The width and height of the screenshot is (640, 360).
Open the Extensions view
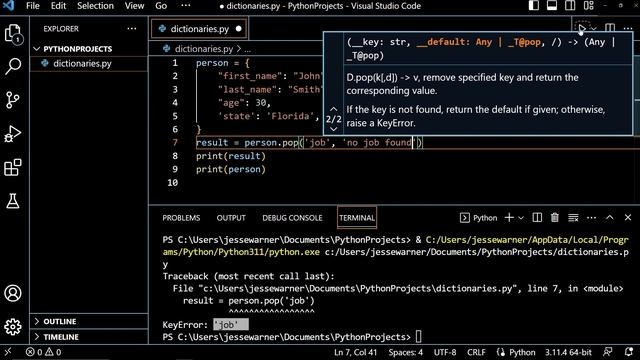click(x=13, y=167)
